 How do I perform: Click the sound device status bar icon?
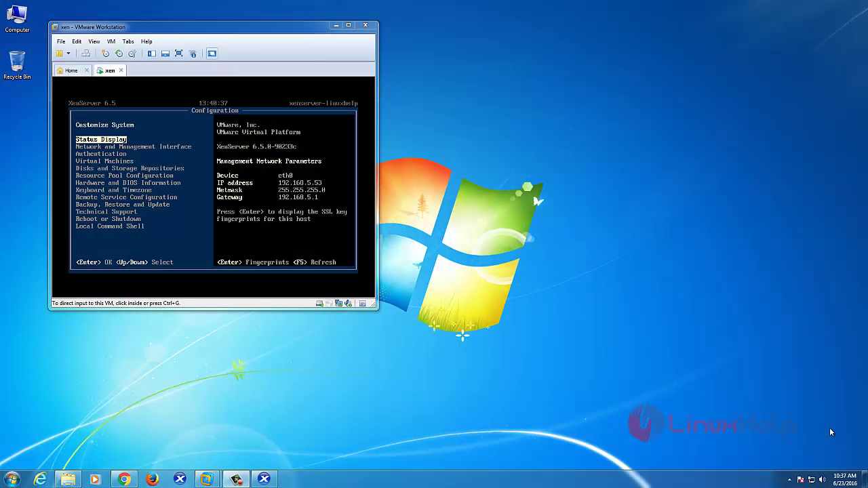tap(349, 304)
